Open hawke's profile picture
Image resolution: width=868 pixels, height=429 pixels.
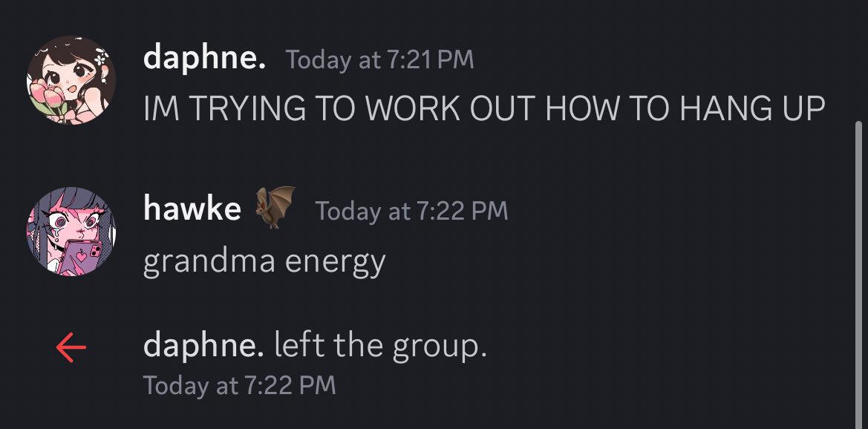71,229
